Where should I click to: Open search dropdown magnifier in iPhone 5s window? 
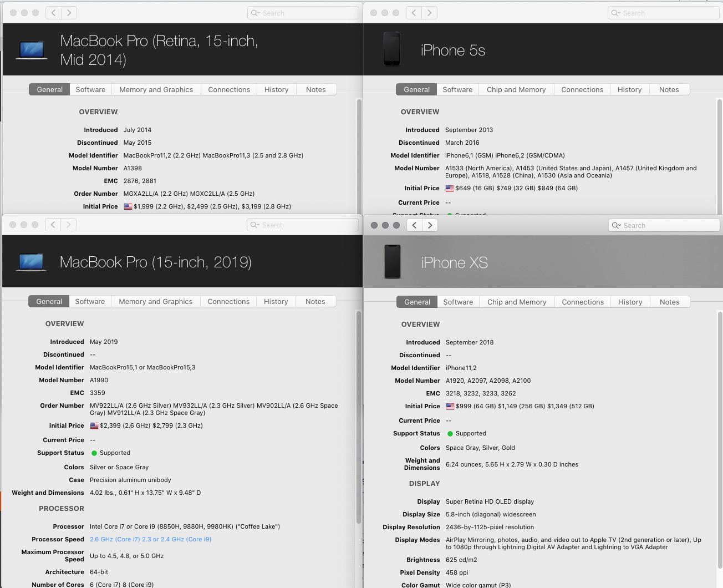(616, 13)
